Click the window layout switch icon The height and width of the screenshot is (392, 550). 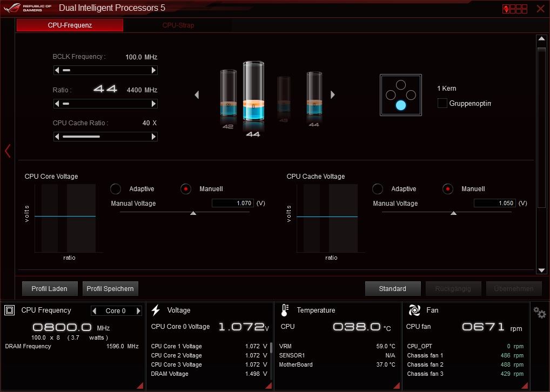(x=514, y=9)
